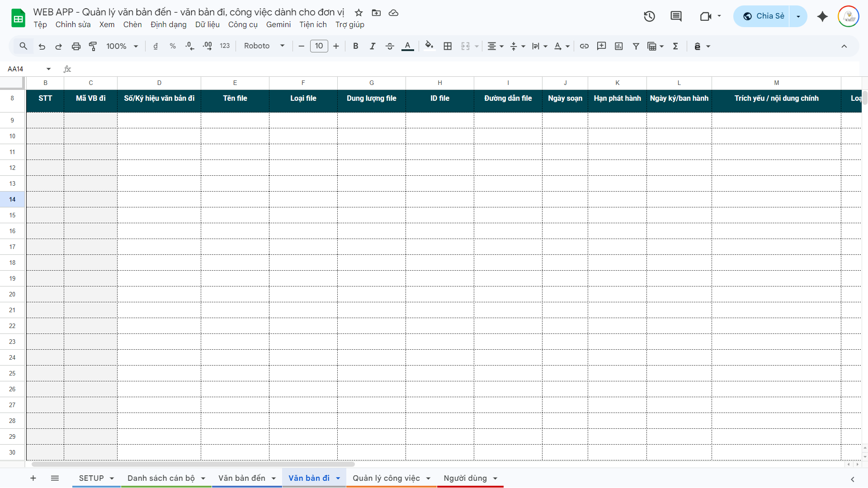Open version history clock icon

[649, 16]
